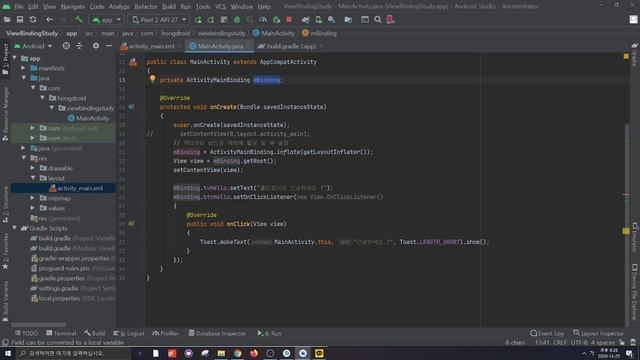Open the Pixel 2 API 27 device dropdown

point(159,20)
